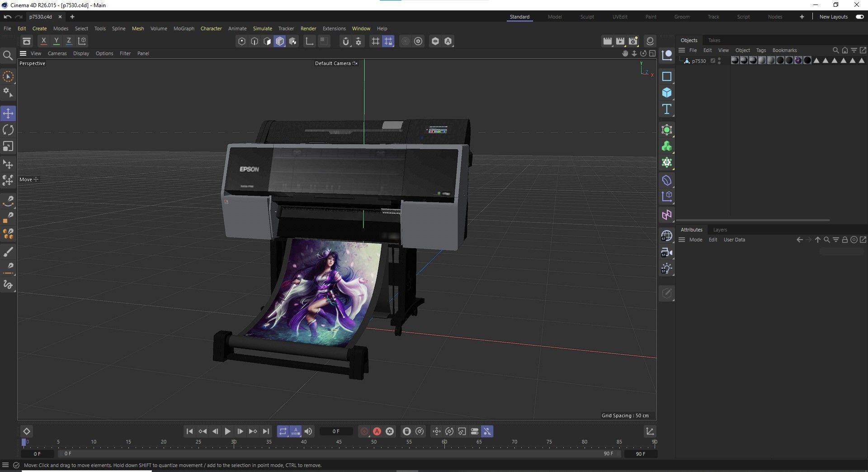Select the Brush tool in left toolbar
This screenshot has width=868, height=472.
click(x=8, y=252)
